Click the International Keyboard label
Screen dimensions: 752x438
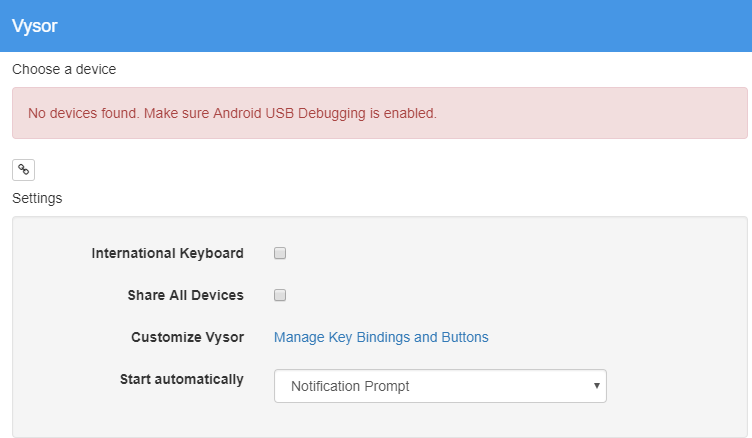click(x=167, y=253)
